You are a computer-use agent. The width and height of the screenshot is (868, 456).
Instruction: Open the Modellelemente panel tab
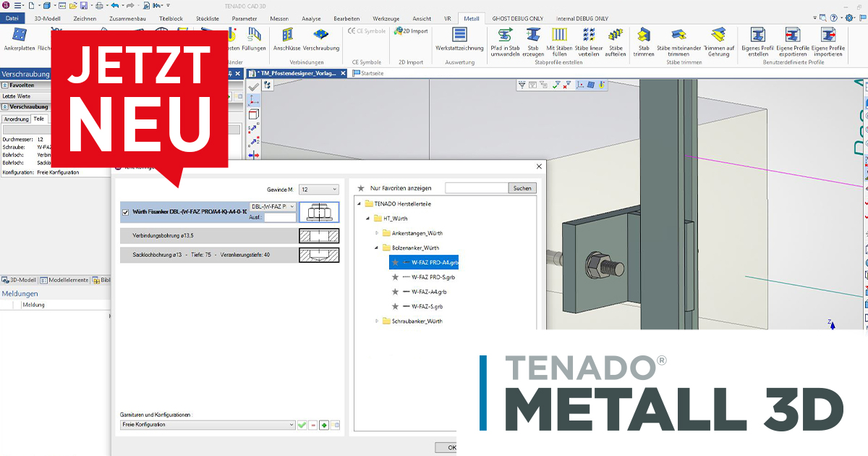pyautogui.click(x=65, y=280)
